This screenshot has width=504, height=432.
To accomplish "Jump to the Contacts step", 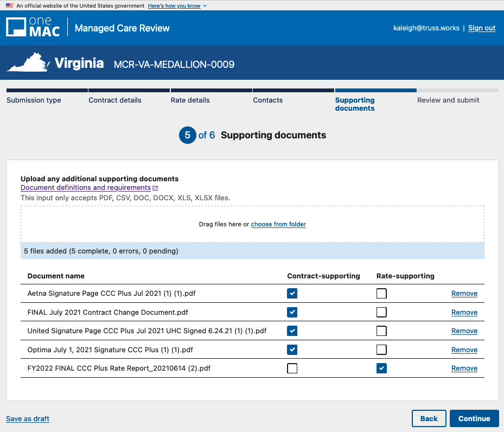I will click(268, 100).
